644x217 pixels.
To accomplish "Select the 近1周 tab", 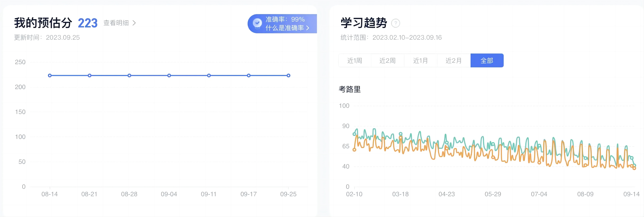I will tap(355, 61).
